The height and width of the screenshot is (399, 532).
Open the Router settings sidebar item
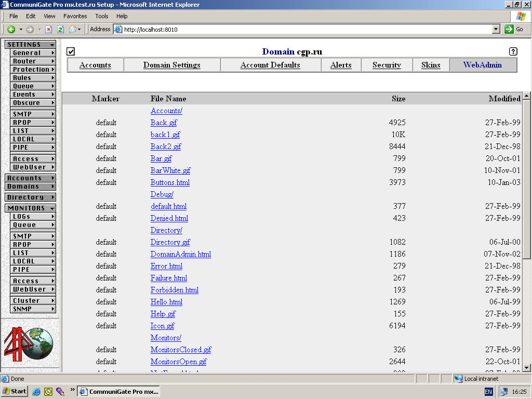pyautogui.click(x=33, y=61)
